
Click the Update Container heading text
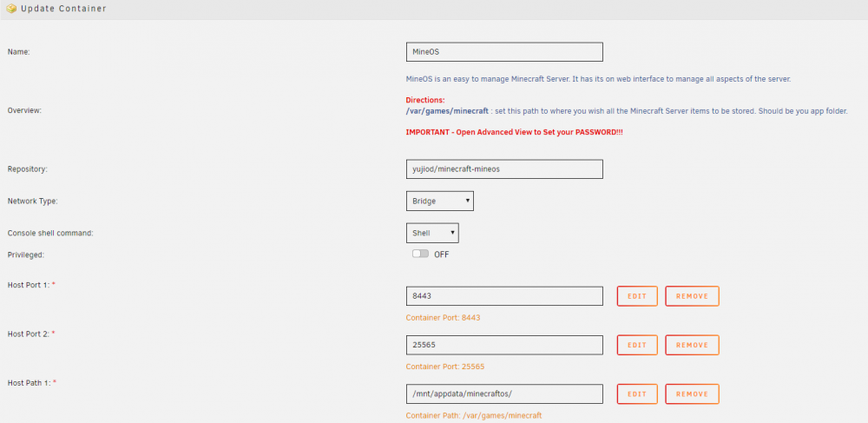point(63,9)
